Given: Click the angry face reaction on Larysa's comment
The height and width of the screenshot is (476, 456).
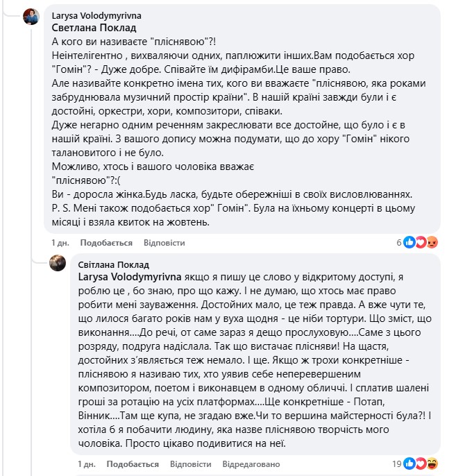Looking at the screenshot, I should coord(432,242).
